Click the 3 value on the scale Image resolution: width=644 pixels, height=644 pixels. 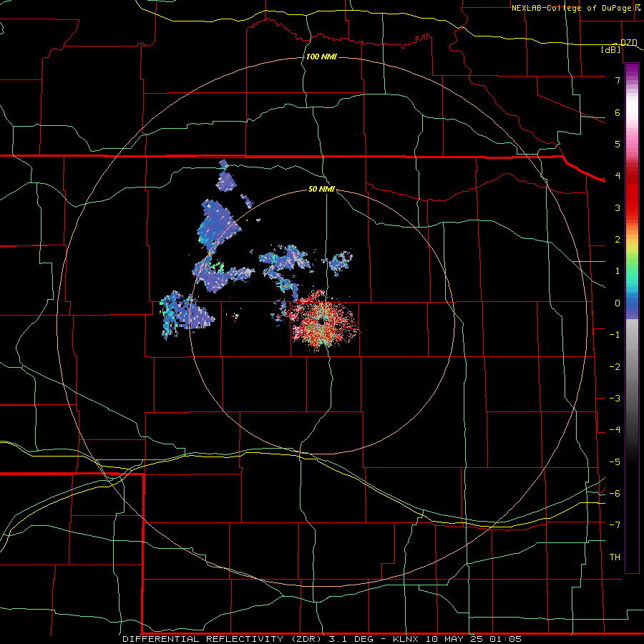[x=618, y=208]
